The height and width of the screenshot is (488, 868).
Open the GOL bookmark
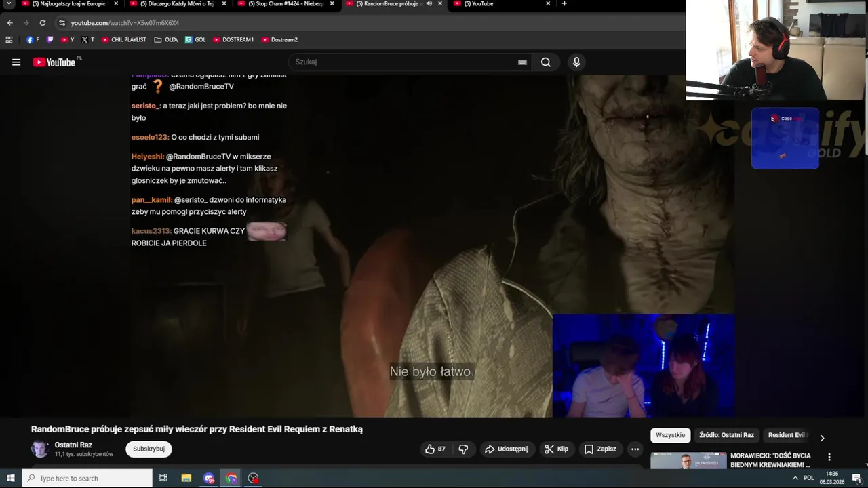(195, 40)
